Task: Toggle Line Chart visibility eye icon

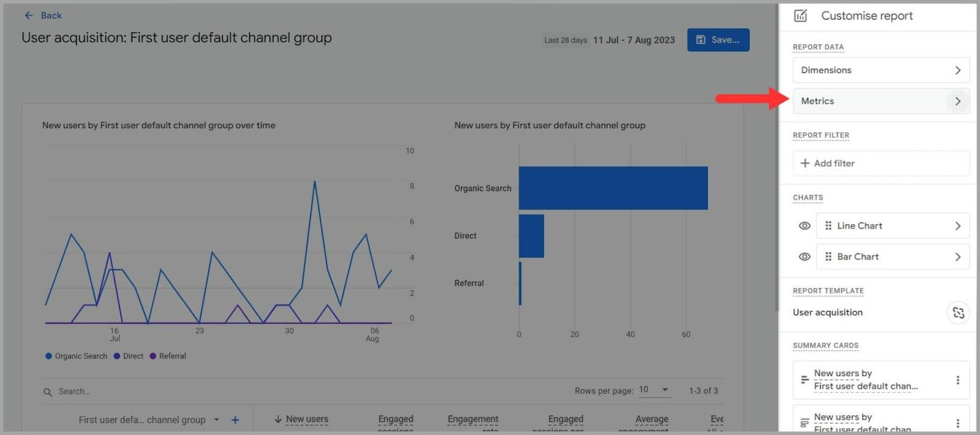Action: pyautogui.click(x=804, y=226)
